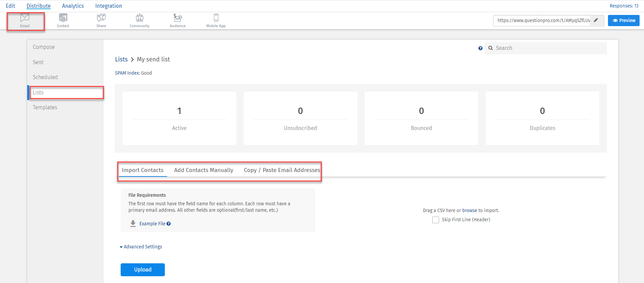Switch to Add Contacts Manually tab

(x=204, y=170)
